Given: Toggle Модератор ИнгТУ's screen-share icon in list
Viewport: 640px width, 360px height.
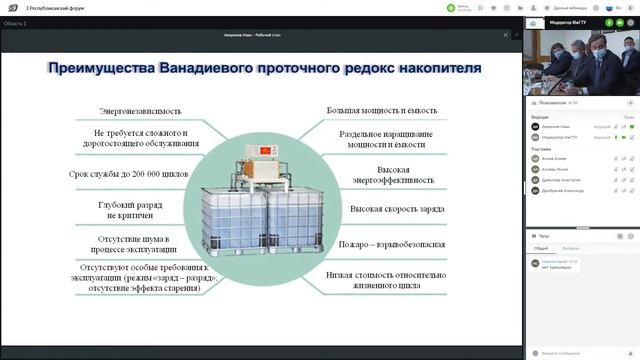Looking at the screenshot, I should coord(632,138).
